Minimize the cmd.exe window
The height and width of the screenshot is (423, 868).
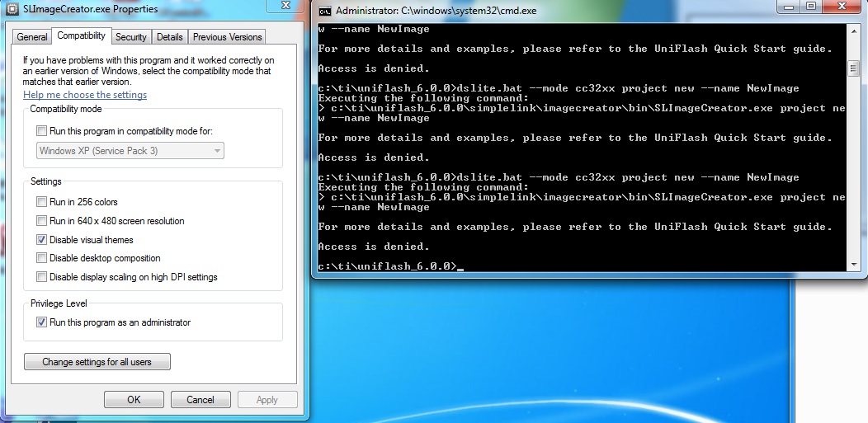(789, 7)
